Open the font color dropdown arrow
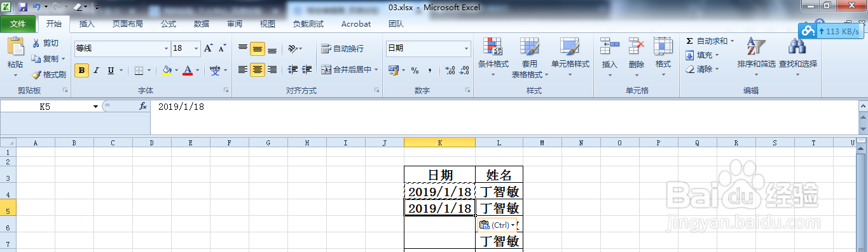868x252 pixels. pyautogui.click(x=197, y=70)
